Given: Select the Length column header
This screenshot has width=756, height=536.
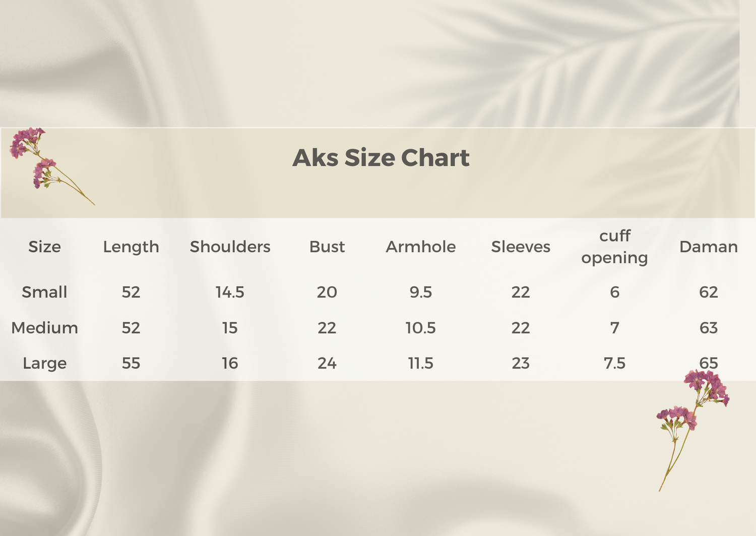Looking at the screenshot, I should pyautogui.click(x=131, y=247).
